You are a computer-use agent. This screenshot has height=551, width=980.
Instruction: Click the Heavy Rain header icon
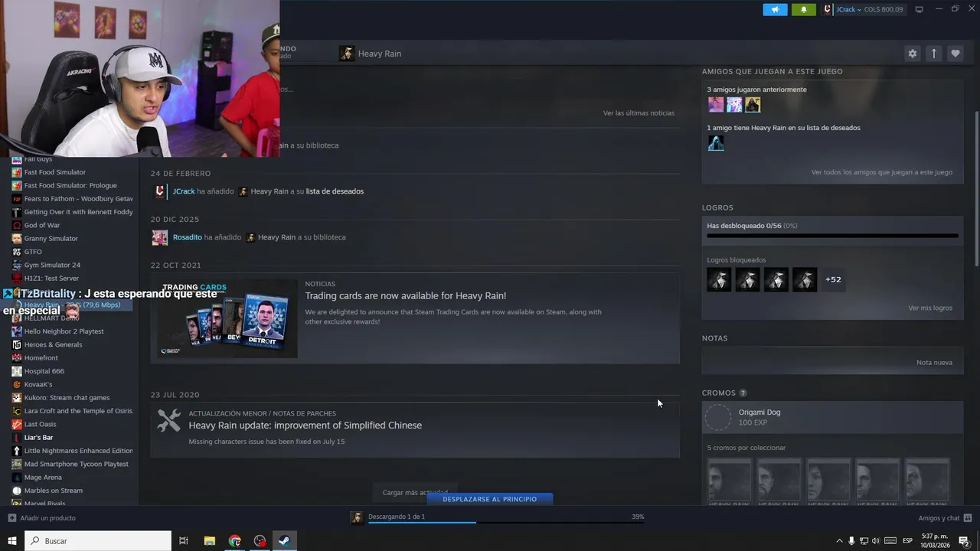347,54
